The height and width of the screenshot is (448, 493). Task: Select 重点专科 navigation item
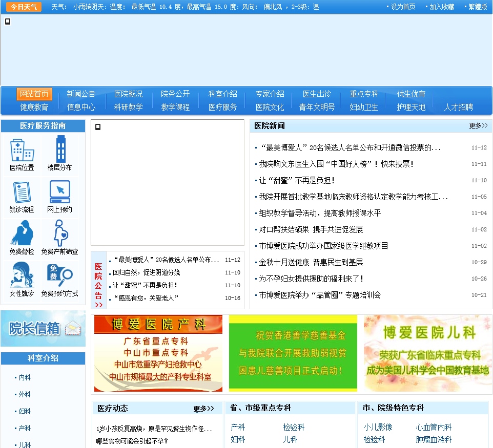click(x=364, y=94)
